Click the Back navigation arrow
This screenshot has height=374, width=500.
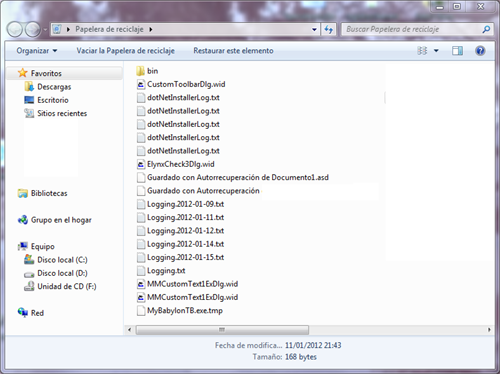[14, 29]
